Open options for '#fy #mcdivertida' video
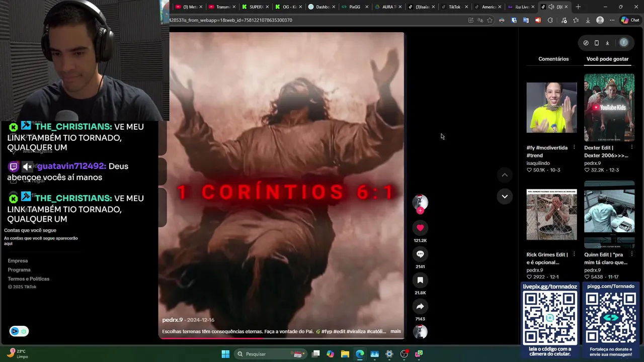 click(x=574, y=148)
